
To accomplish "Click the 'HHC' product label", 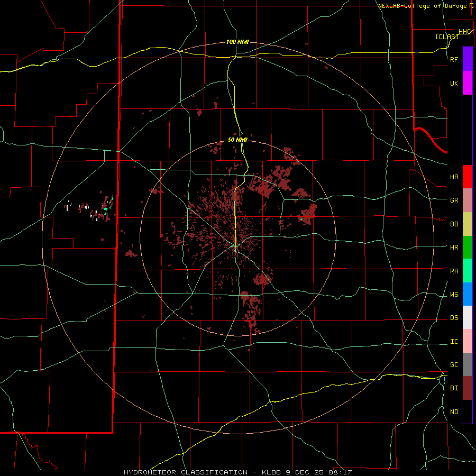I will point(464,32).
